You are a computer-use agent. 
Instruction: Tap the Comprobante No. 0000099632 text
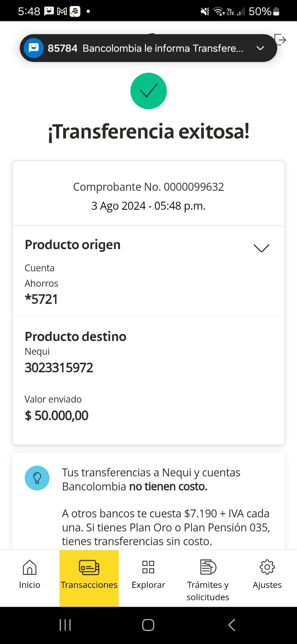[148, 187]
